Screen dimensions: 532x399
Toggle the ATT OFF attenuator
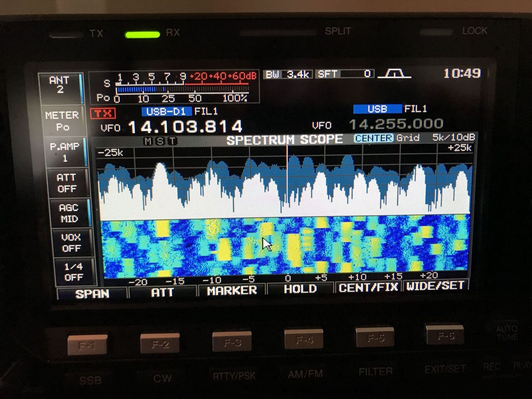pos(67,183)
